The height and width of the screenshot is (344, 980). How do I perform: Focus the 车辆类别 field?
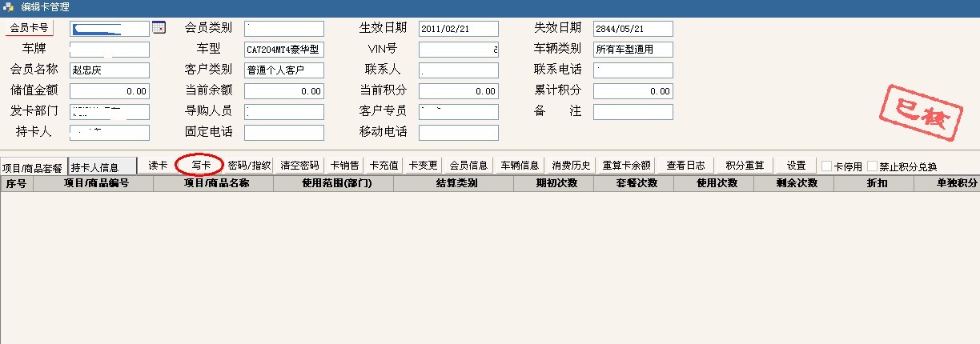click(633, 50)
